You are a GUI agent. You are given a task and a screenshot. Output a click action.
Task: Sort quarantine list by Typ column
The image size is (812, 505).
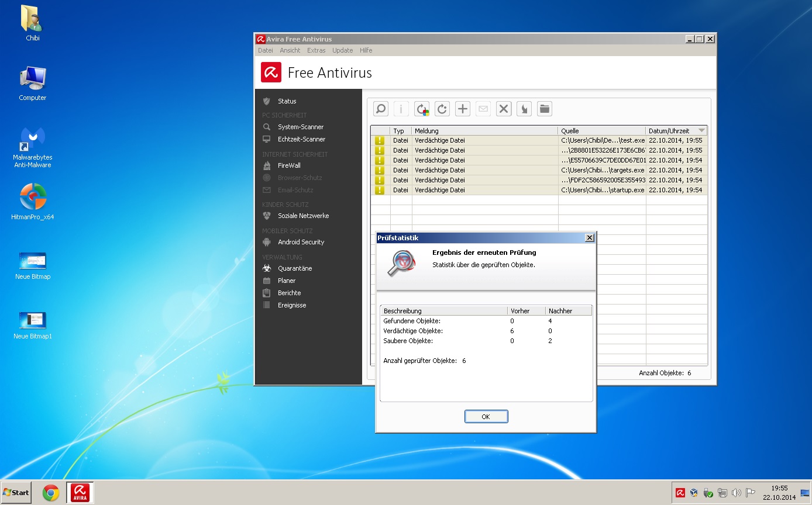pyautogui.click(x=401, y=131)
